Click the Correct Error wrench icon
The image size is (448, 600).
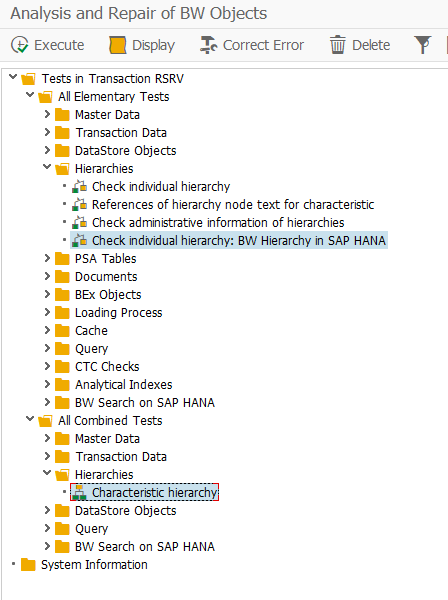click(x=209, y=45)
